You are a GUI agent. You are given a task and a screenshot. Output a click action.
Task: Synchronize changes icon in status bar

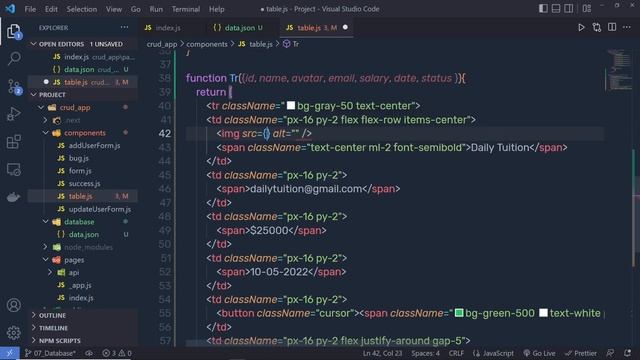coord(89,353)
